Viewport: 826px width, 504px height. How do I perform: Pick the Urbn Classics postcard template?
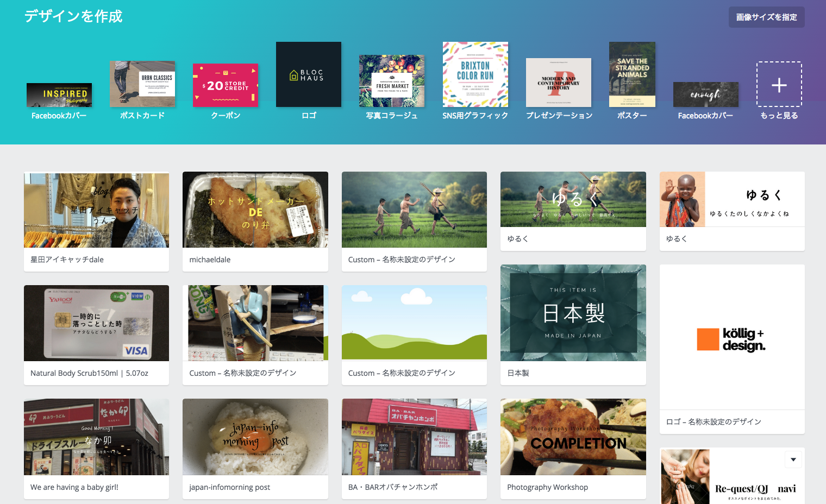coord(142,84)
